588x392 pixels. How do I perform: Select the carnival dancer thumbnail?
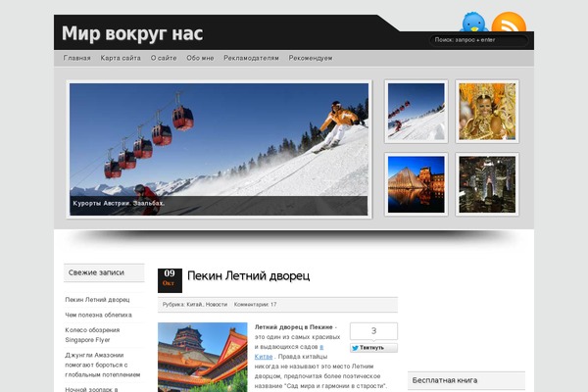coord(487,112)
